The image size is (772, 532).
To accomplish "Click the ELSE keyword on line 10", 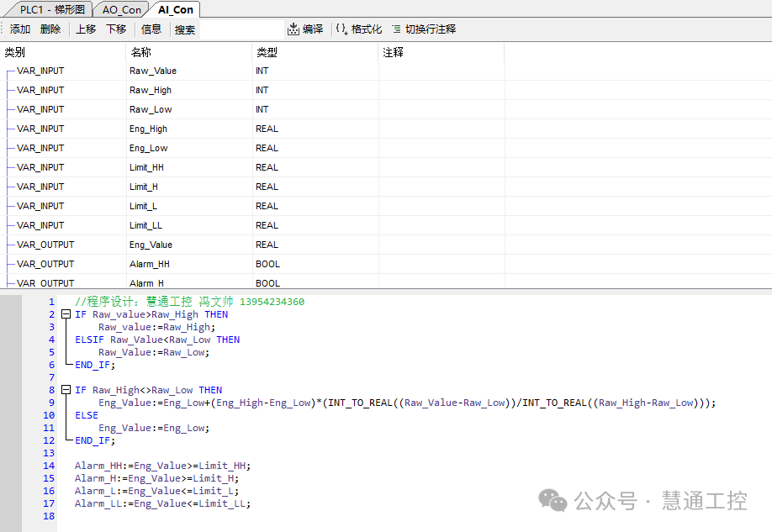I will 87,415.
